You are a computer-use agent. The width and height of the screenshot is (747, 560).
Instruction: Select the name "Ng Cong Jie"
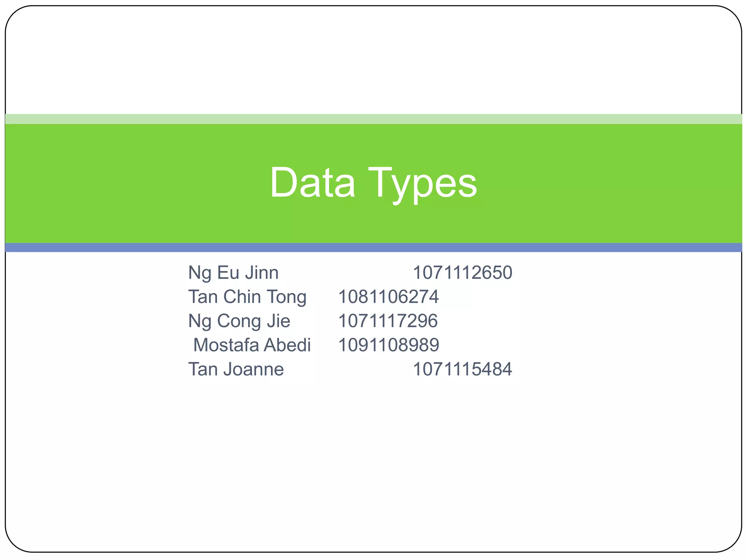tap(239, 321)
